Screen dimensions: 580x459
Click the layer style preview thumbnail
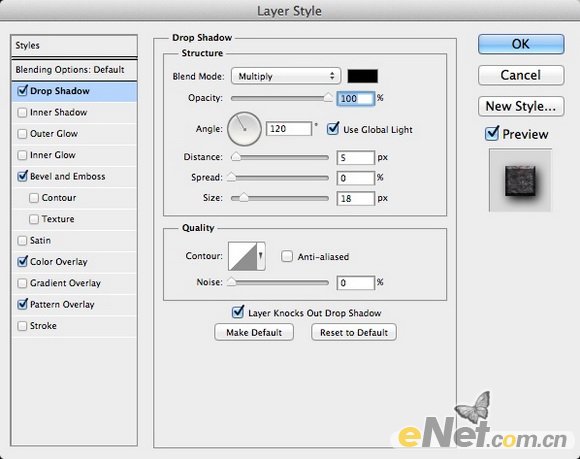pos(520,180)
